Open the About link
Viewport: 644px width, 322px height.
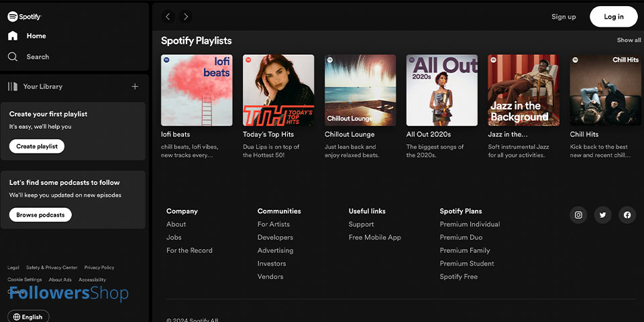click(176, 224)
